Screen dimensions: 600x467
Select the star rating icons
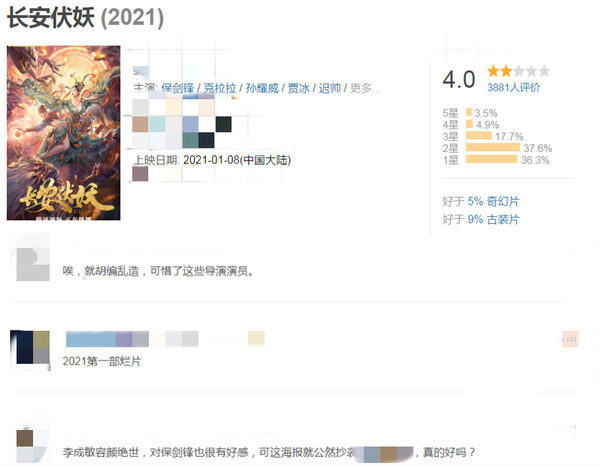pyautogui.click(x=518, y=71)
